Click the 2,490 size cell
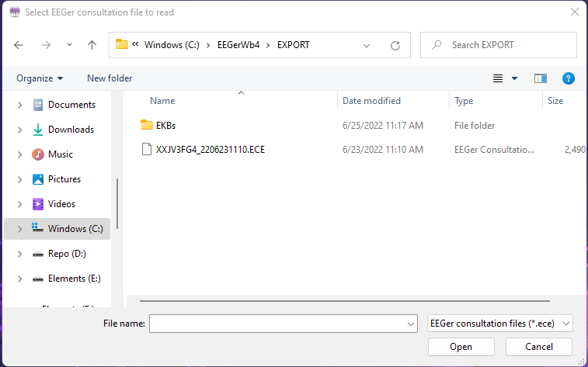Image resolution: width=588 pixels, height=367 pixels. (575, 150)
